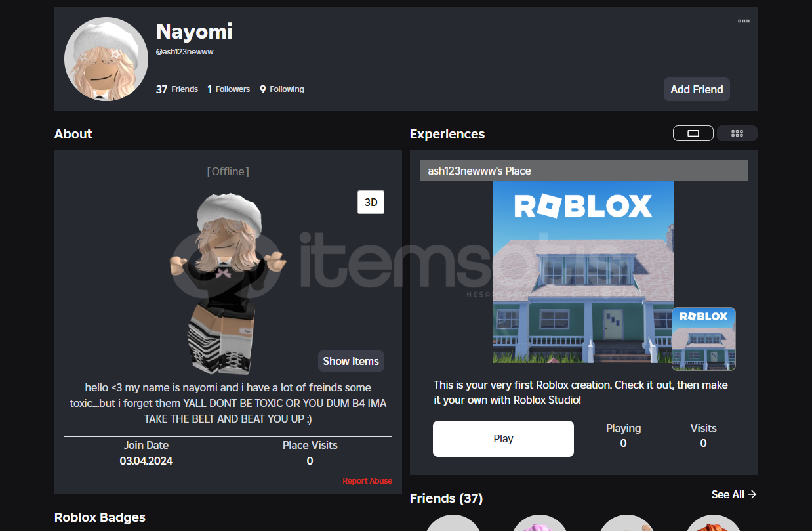Open the 37 Friends count
The width and height of the screenshot is (812, 531).
tap(177, 89)
